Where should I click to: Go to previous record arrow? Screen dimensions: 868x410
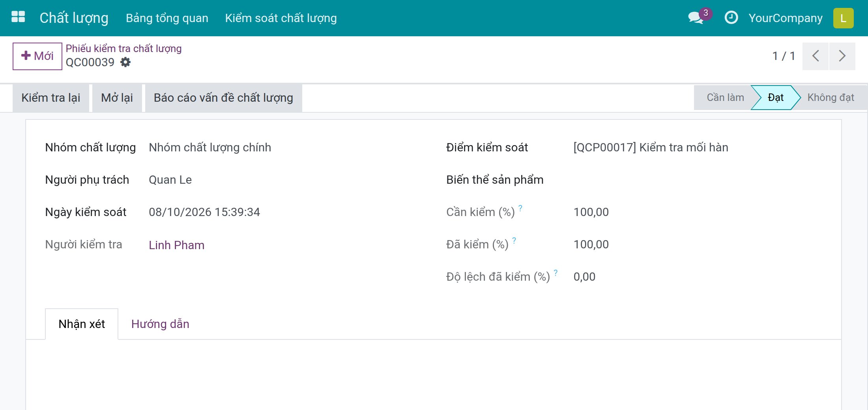tap(815, 56)
